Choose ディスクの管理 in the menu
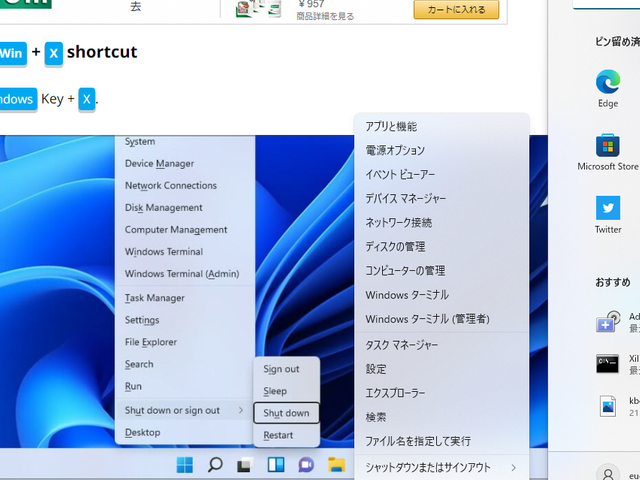The width and height of the screenshot is (640, 480). (442, 247)
